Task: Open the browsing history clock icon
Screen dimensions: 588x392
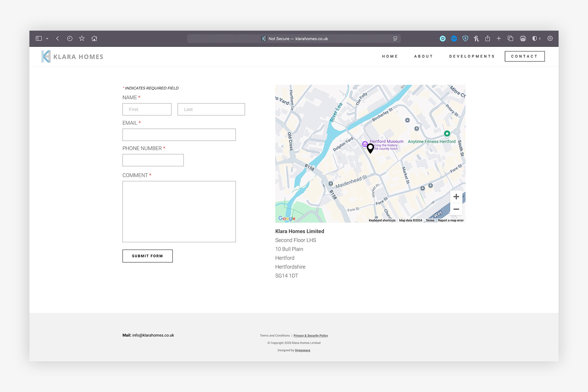Action: click(x=70, y=39)
